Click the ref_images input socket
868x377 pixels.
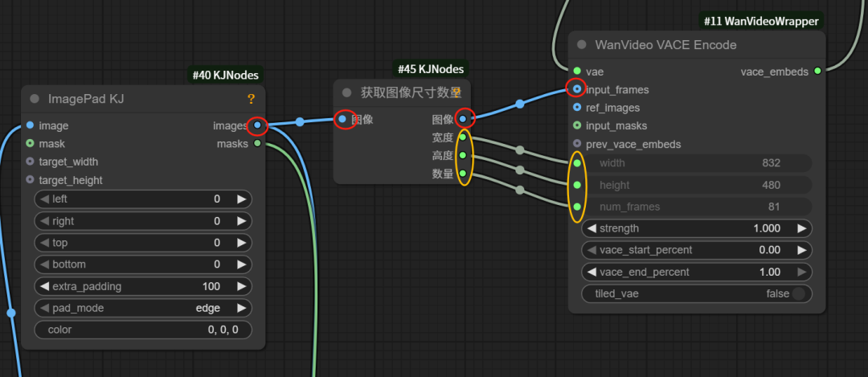(577, 108)
